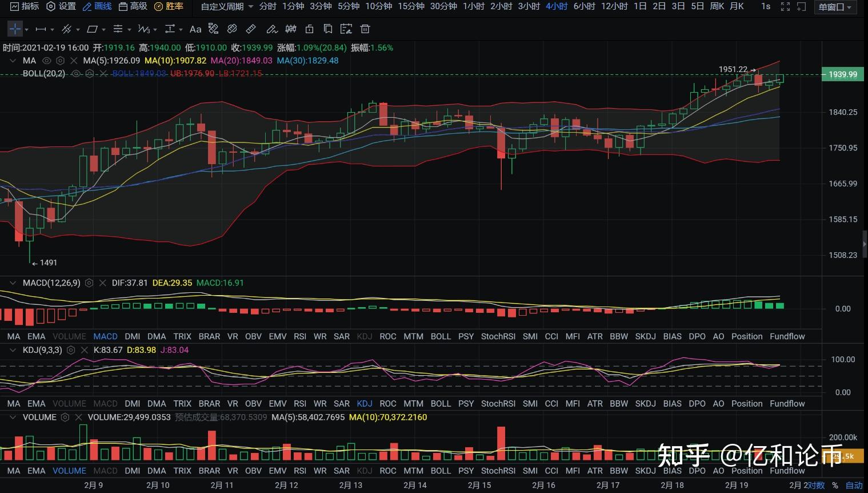This screenshot has width=868, height=493.
Task: Click the 1939.99 current price label
Action: pos(842,74)
